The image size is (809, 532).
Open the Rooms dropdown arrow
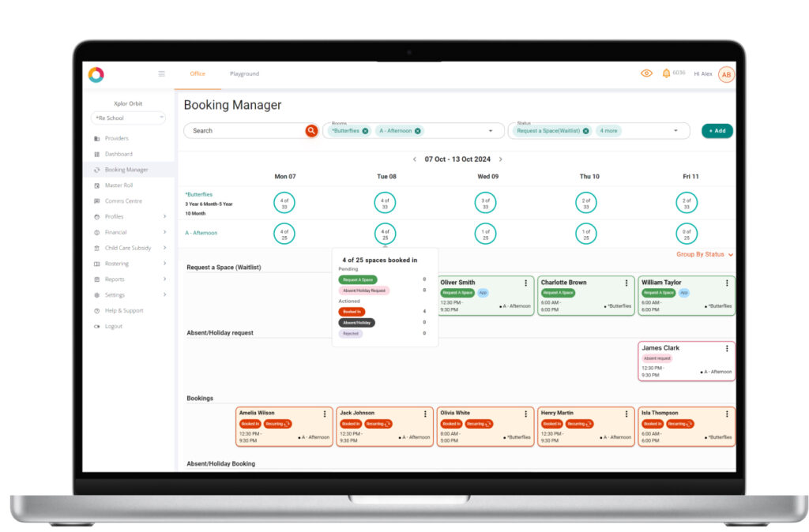pyautogui.click(x=490, y=131)
